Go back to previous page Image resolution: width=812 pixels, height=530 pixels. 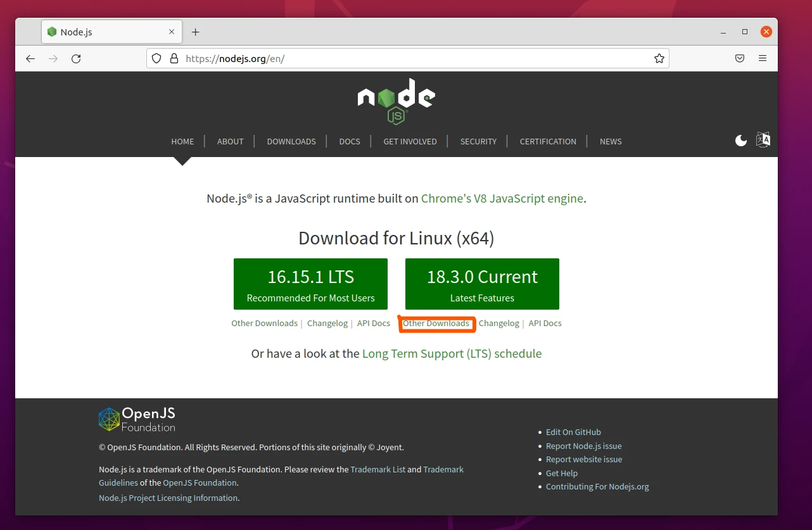[30, 58]
